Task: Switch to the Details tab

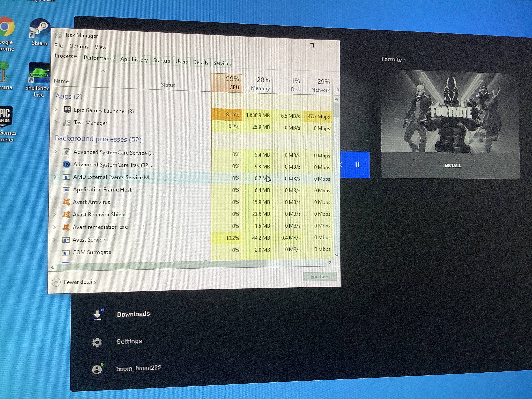Action: [x=201, y=63]
